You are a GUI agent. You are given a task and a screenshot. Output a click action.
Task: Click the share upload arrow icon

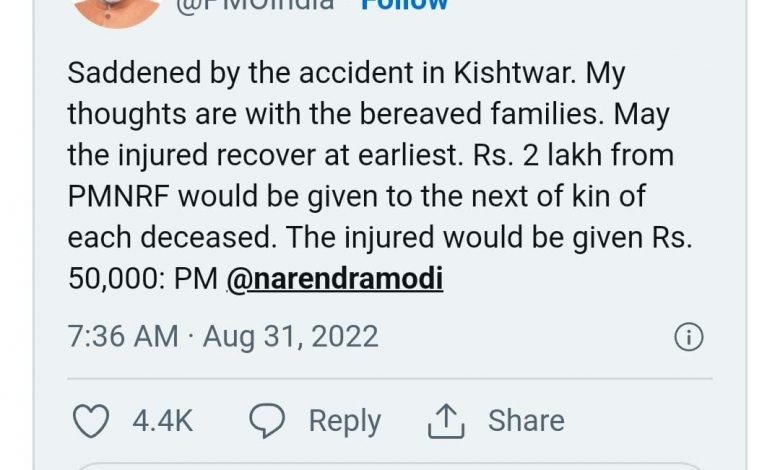point(446,422)
